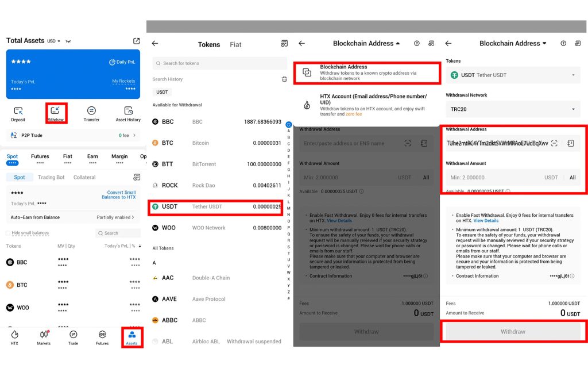This screenshot has width=588, height=368.
Task: Switch to the Fiat tab in token list
Action: pyautogui.click(x=235, y=44)
